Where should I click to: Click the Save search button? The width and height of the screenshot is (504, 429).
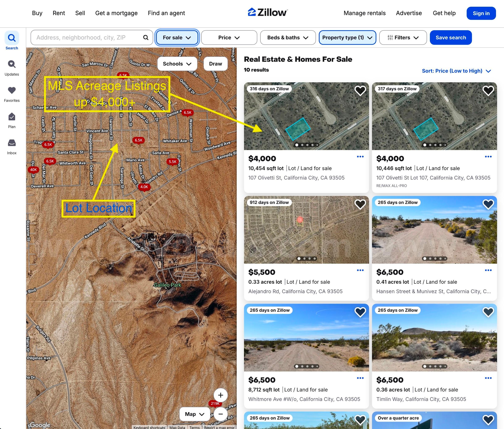[x=451, y=37]
